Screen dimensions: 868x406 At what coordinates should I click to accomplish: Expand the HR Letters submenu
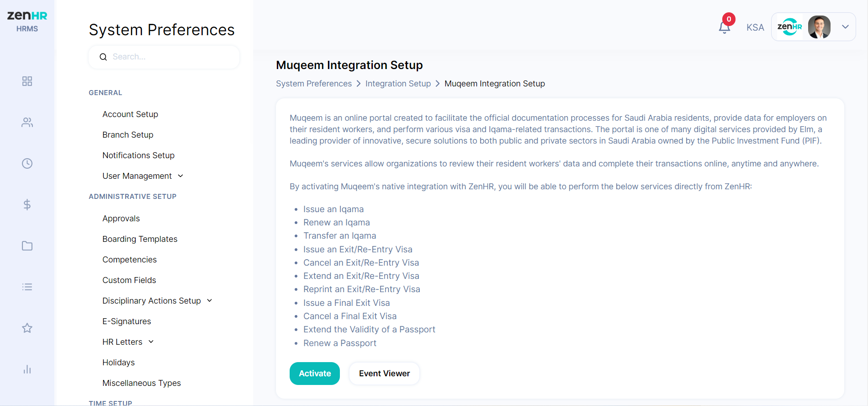128,342
